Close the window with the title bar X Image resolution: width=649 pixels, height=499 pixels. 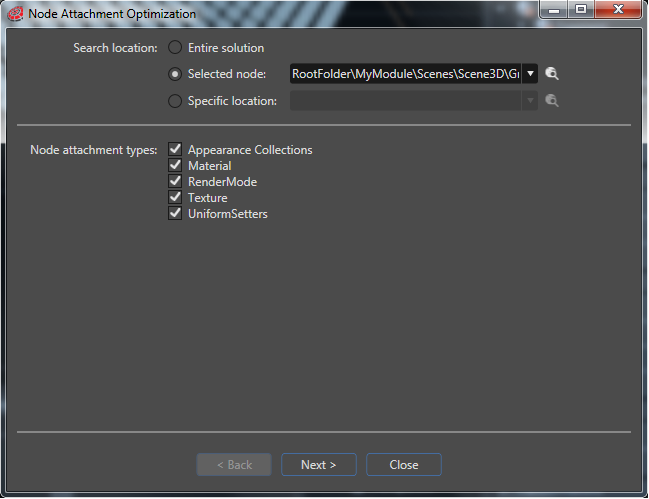(618, 10)
